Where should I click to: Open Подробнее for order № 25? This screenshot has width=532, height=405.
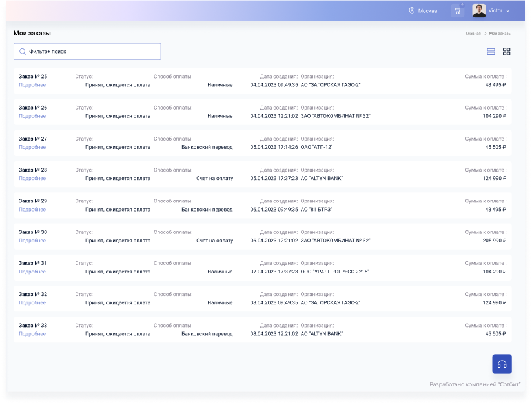pyautogui.click(x=32, y=85)
